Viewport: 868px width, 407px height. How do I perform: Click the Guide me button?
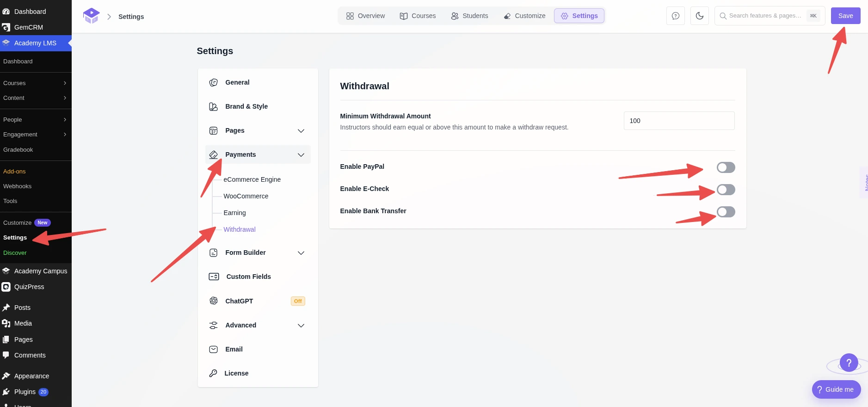tap(837, 389)
